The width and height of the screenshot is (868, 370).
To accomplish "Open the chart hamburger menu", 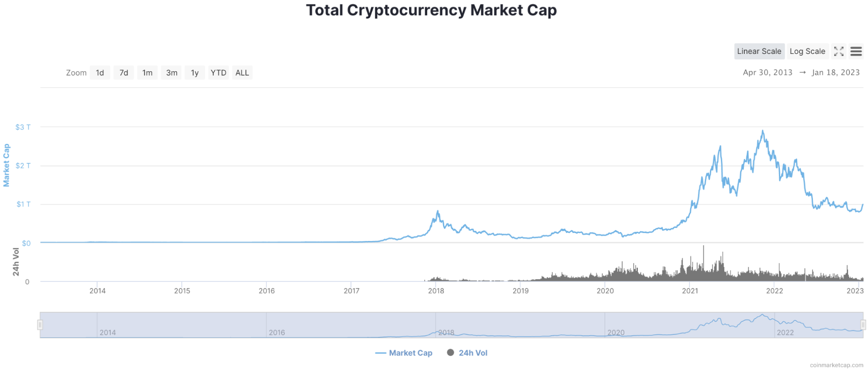I will click(856, 51).
